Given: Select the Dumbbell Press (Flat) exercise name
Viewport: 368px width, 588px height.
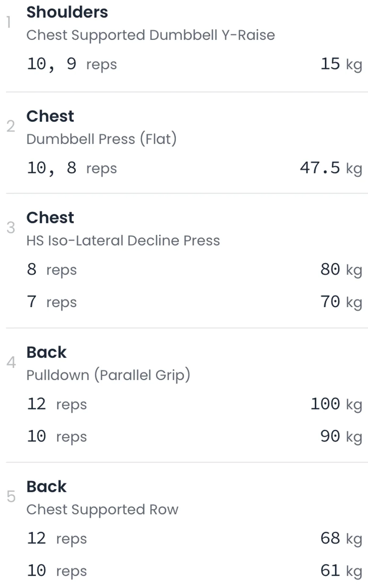Looking at the screenshot, I should 102,139.
